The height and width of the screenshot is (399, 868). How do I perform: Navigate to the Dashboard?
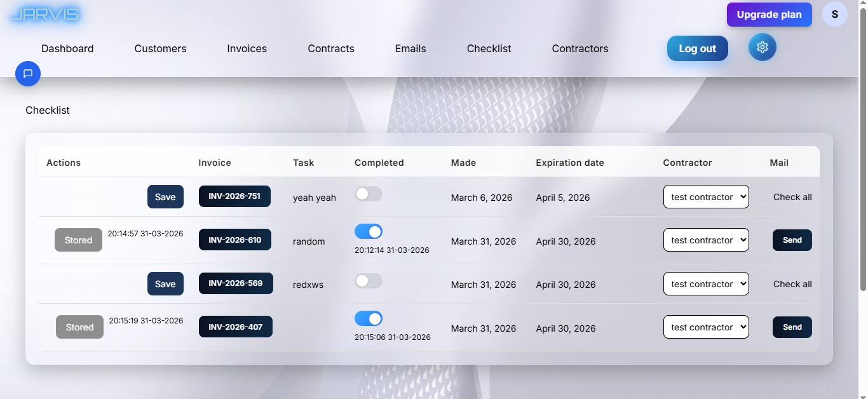coord(67,49)
